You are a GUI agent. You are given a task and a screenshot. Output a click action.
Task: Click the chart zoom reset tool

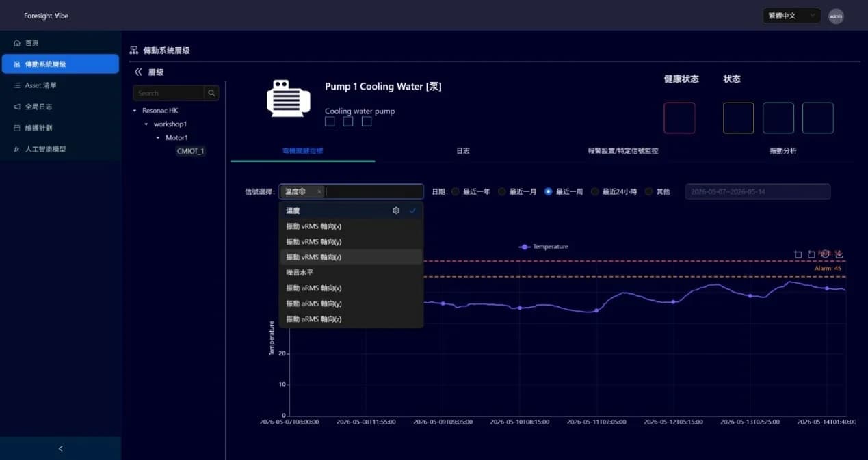click(x=811, y=254)
